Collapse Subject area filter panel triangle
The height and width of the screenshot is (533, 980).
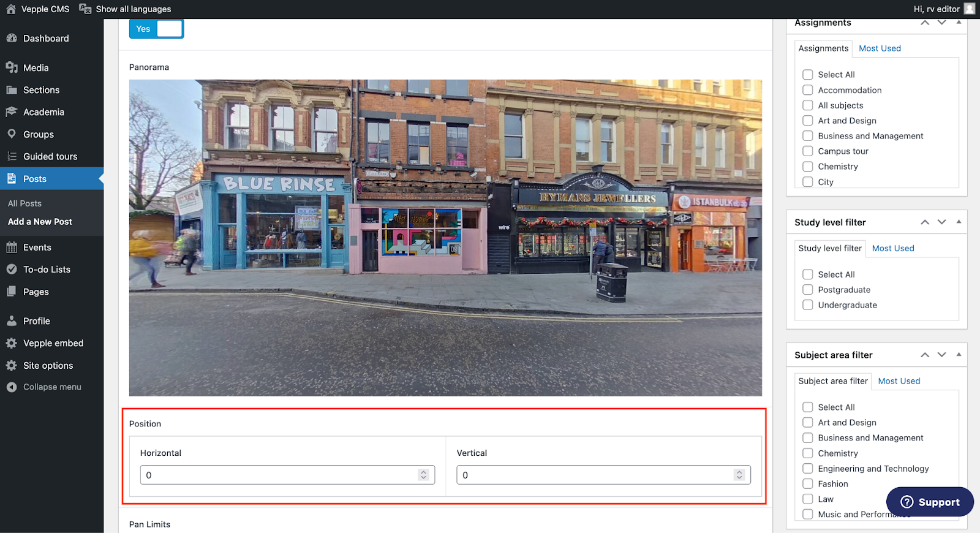[x=959, y=355]
